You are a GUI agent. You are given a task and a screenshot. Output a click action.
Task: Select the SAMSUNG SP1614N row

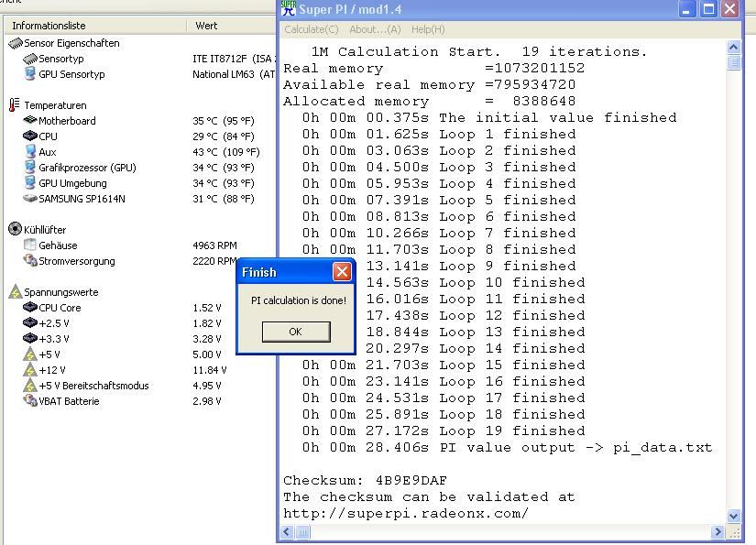click(x=139, y=199)
